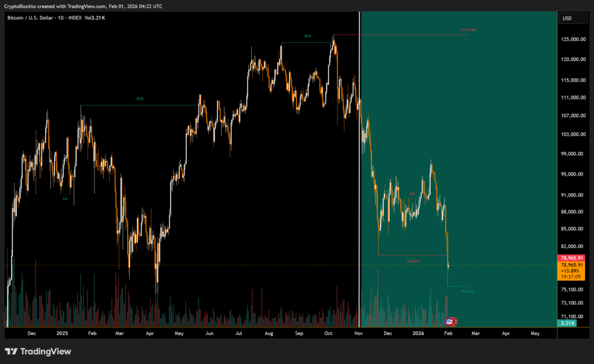The height and width of the screenshot is (364, 594).
Task: Open the USD currency selector
Action: tap(567, 19)
